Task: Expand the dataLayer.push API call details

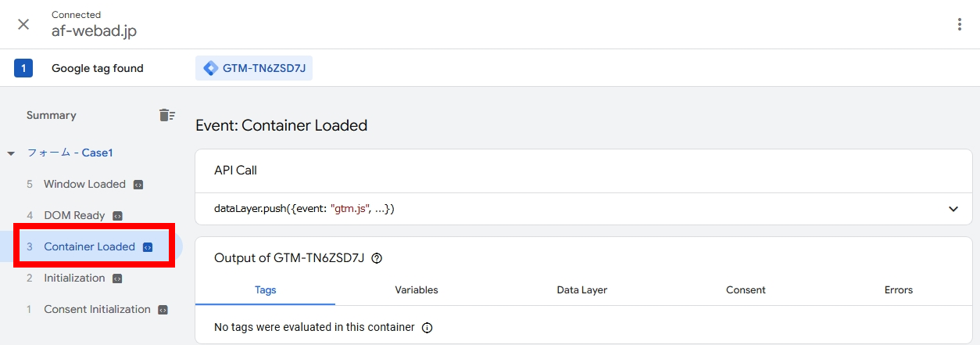Action: pyautogui.click(x=953, y=209)
